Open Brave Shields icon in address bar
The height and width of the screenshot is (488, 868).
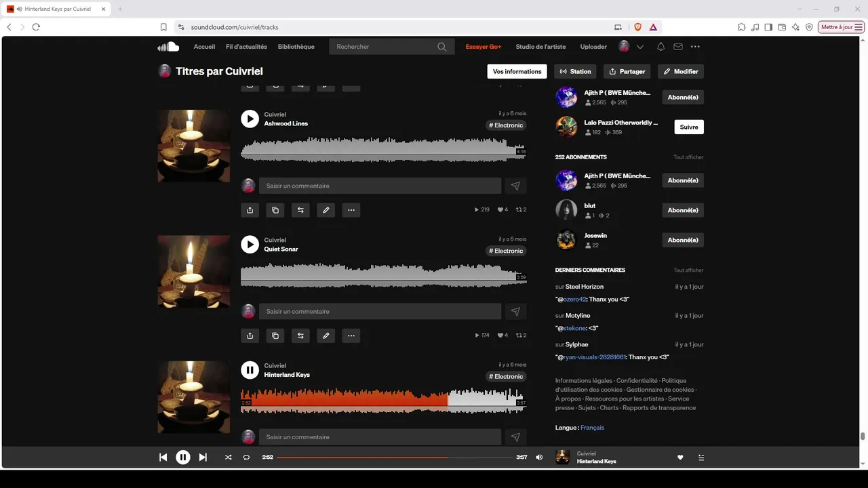(x=637, y=27)
